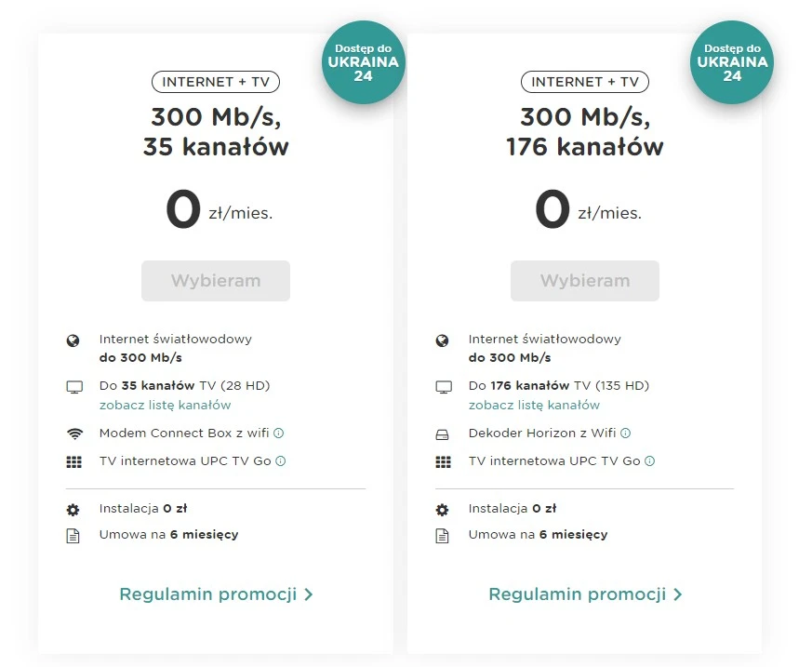Click the gear icon next to Instalacja 0 zł
The image size is (812, 667).
click(x=73, y=509)
